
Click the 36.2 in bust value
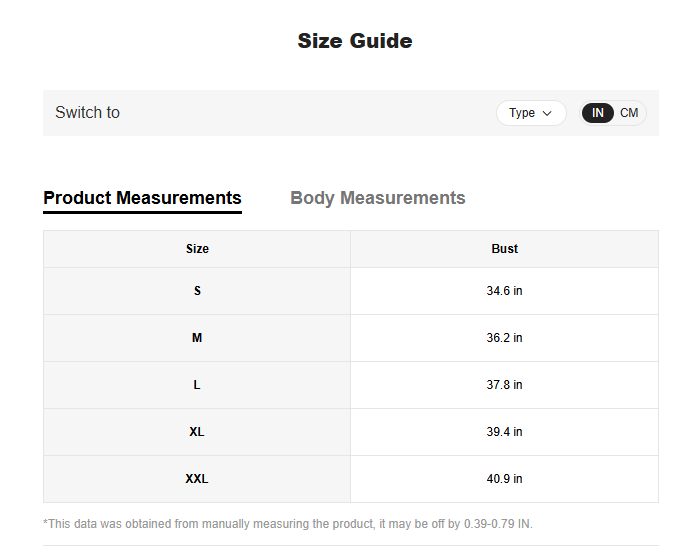click(x=504, y=338)
